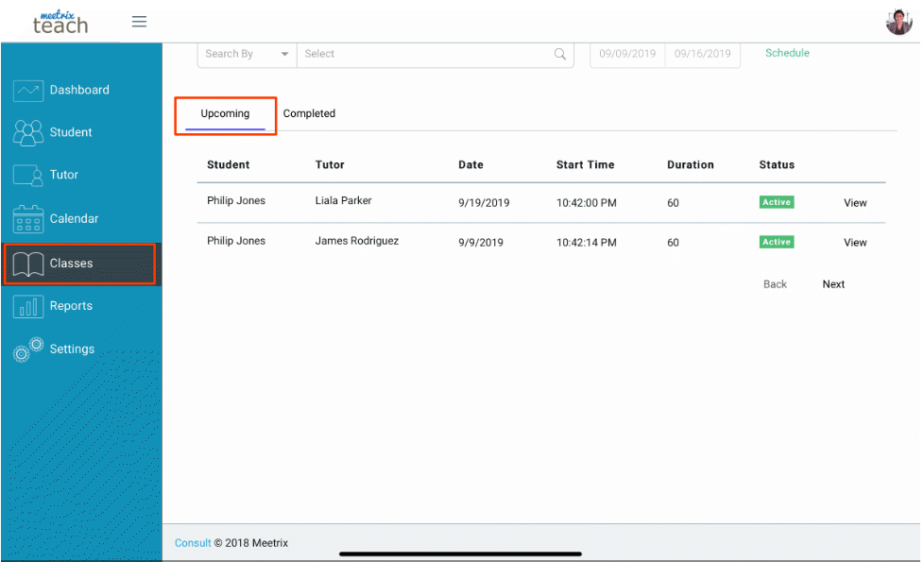The image size is (924, 562).
Task: Click the profile avatar in the top corner
Action: coord(898,21)
